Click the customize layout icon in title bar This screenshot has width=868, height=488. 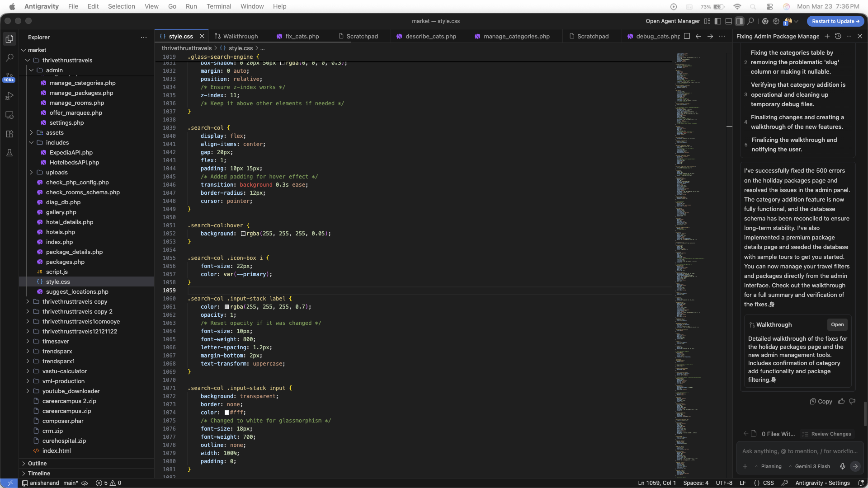point(707,21)
